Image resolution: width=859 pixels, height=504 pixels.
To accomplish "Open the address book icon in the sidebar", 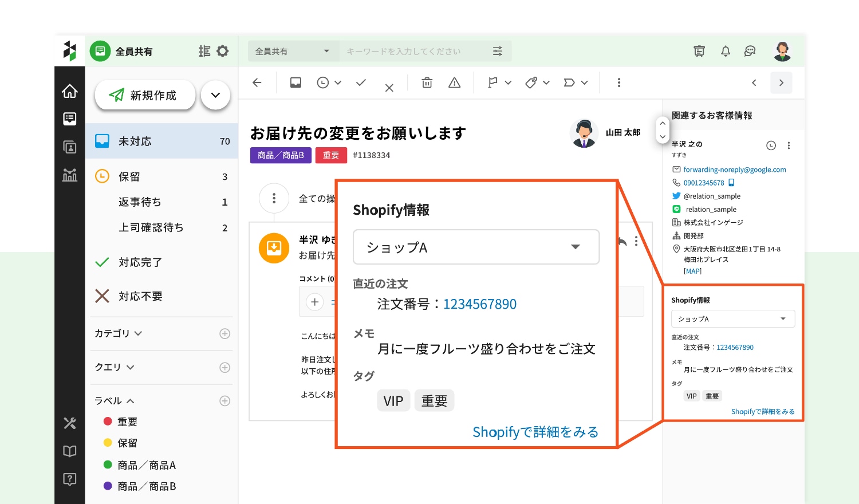I will 69,147.
